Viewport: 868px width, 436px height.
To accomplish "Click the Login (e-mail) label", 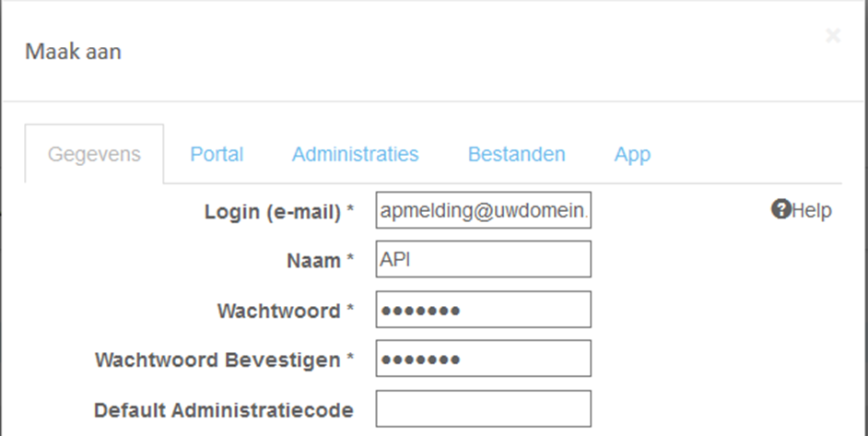I will (x=279, y=212).
